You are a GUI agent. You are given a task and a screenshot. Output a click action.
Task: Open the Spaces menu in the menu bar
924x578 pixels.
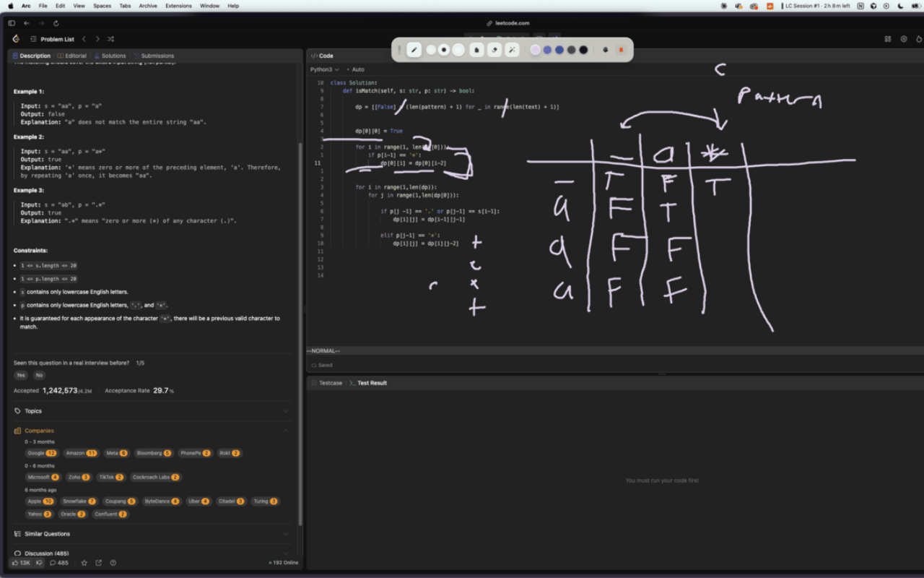point(103,6)
